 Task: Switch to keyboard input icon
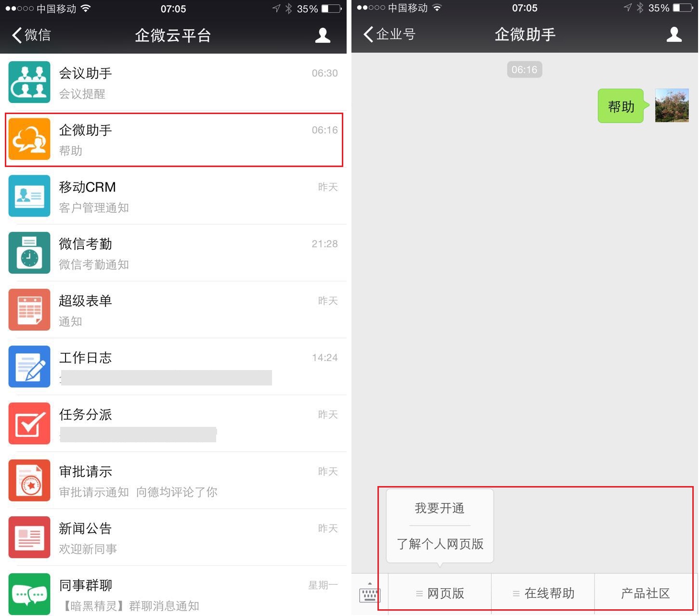[x=370, y=593]
